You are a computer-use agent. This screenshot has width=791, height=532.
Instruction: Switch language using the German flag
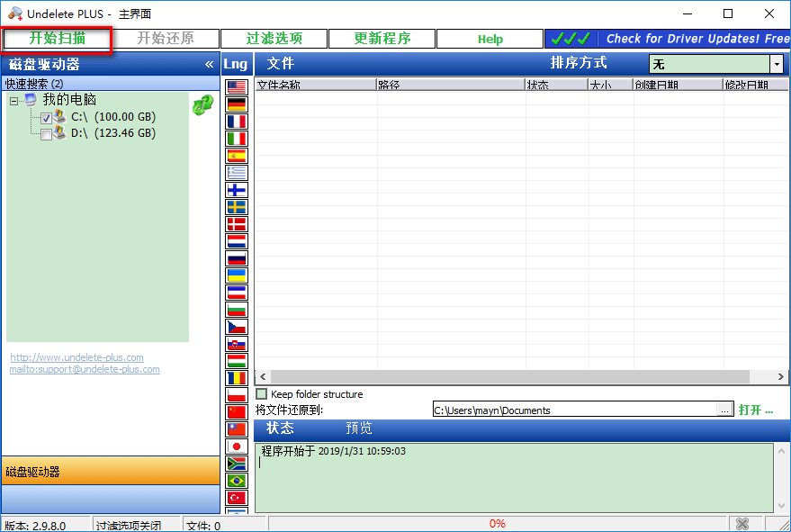pos(237,104)
